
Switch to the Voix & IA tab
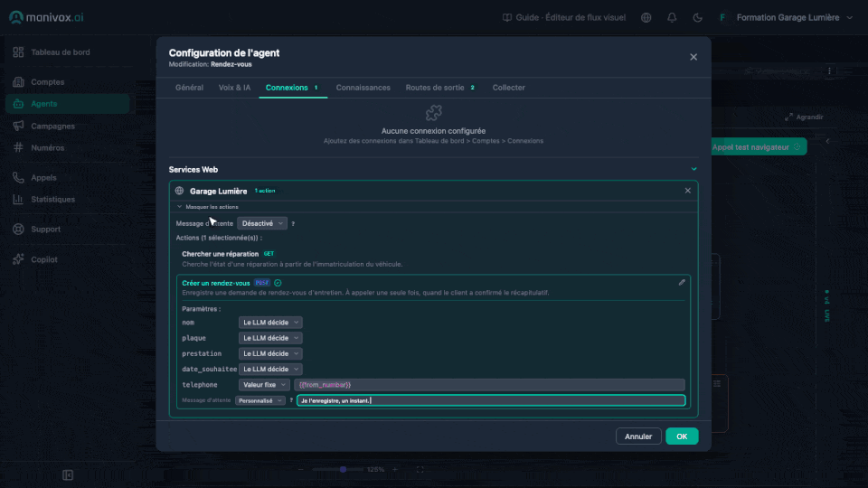234,88
